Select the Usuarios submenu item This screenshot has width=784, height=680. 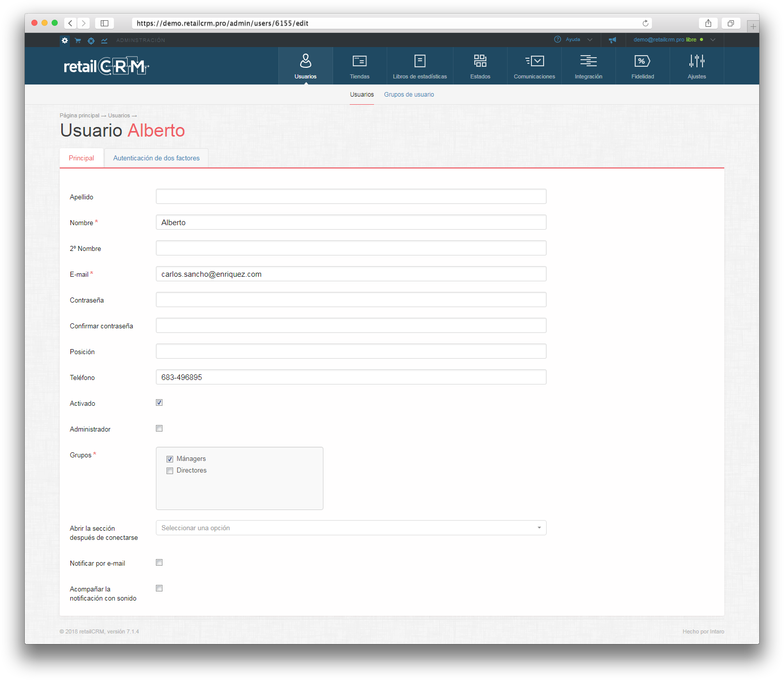tap(362, 95)
